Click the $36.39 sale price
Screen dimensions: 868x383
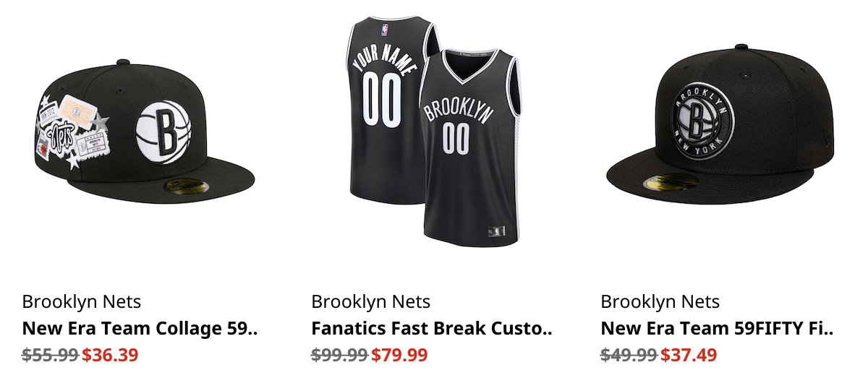point(110,355)
